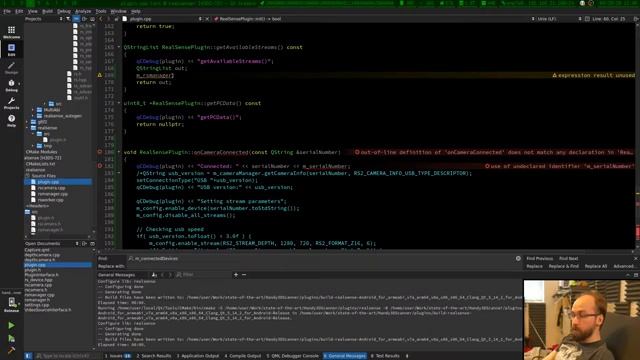This screenshot has width=640, height=360.
Task: Switch to Search Results tab
Action: click(x=154, y=356)
